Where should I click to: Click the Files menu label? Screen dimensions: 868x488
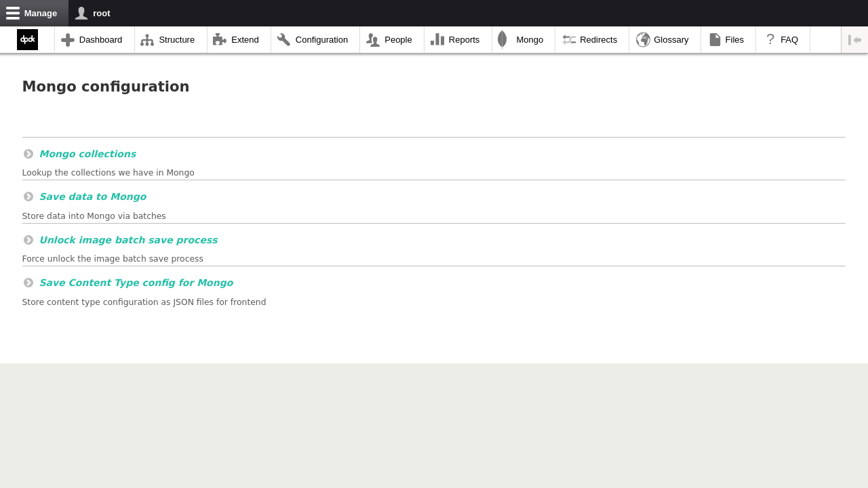(734, 40)
